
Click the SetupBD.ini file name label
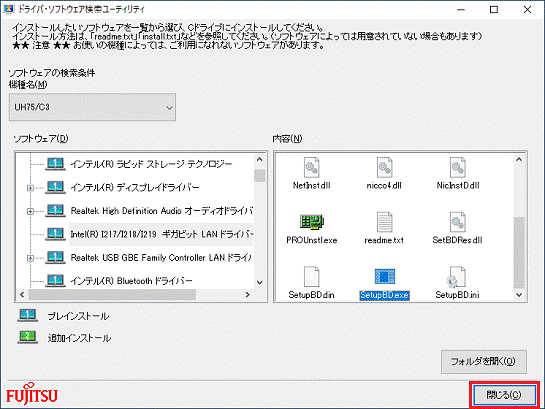[457, 295]
